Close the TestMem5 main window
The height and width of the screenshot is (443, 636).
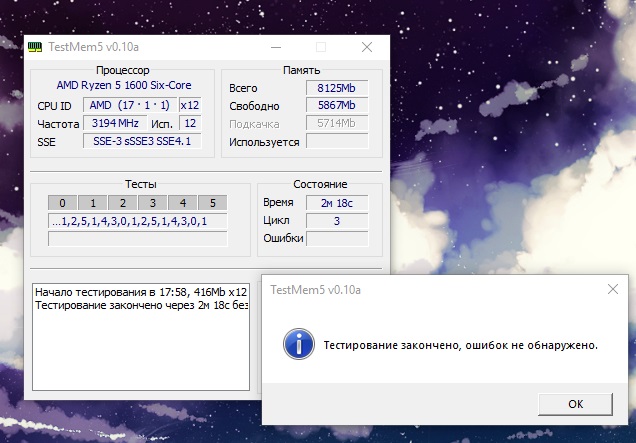point(367,47)
